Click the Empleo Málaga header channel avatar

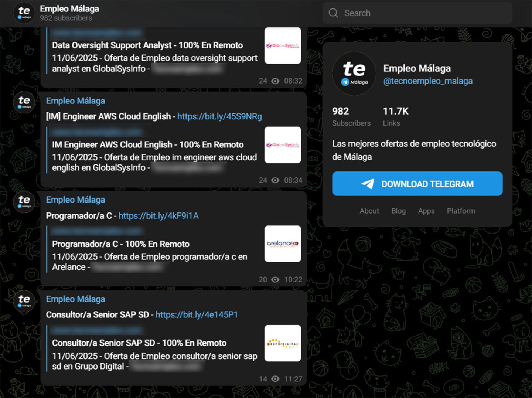coord(24,13)
